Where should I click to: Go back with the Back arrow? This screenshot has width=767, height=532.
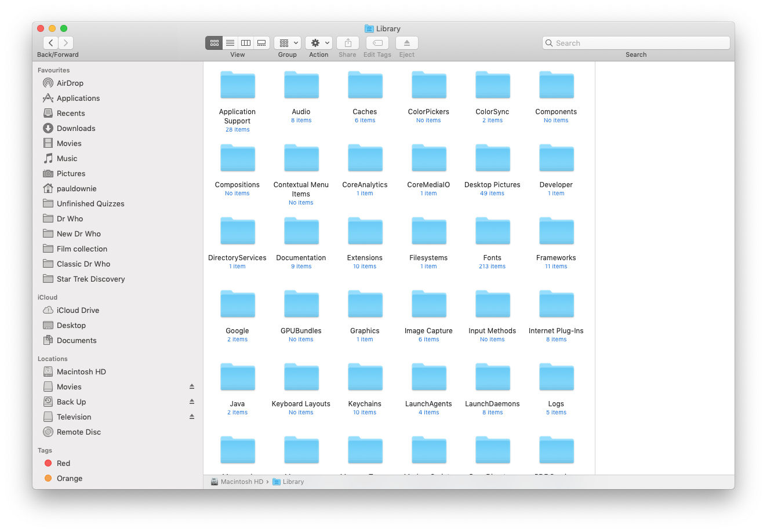coord(51,43)
